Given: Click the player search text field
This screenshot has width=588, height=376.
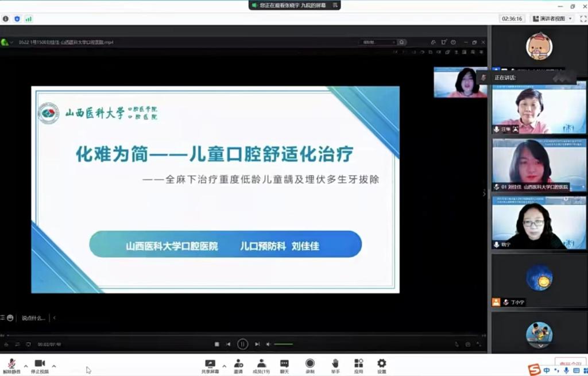Looking at the screenshot, I should [378, 42].
